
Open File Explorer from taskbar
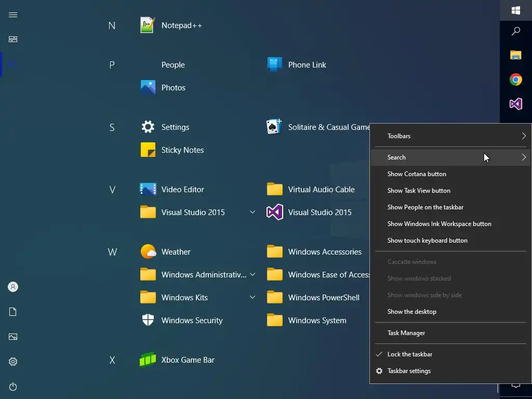[516, 55]
